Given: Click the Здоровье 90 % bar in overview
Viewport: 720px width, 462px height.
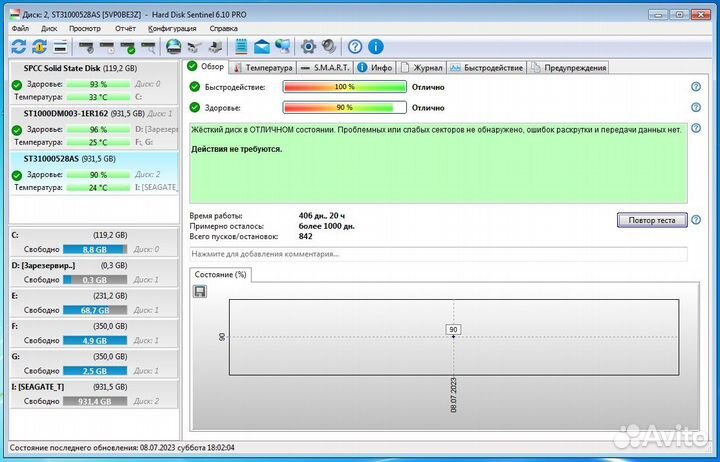Looking at the screenshot, I should (344, 107).
